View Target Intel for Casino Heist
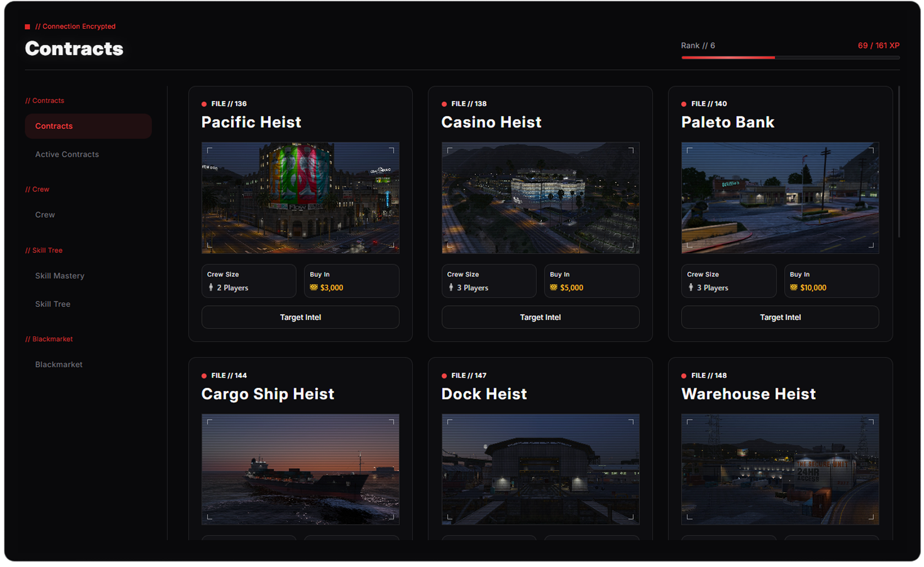Viewport: 924px width, 567px height. click(541, 317)
